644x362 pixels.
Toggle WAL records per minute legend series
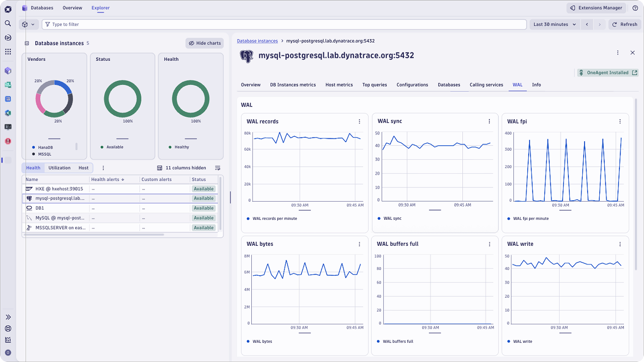click(x=274, y=219)
